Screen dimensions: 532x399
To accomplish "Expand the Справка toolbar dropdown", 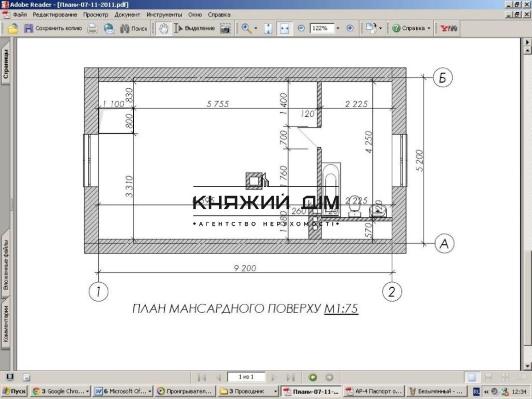I will [x=428, y=28].
